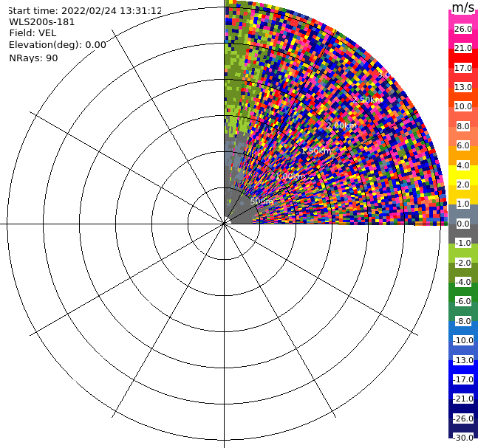Click the WLS200s-181 instrument label
The image size is (478, 448).
[x=42, y=22]
